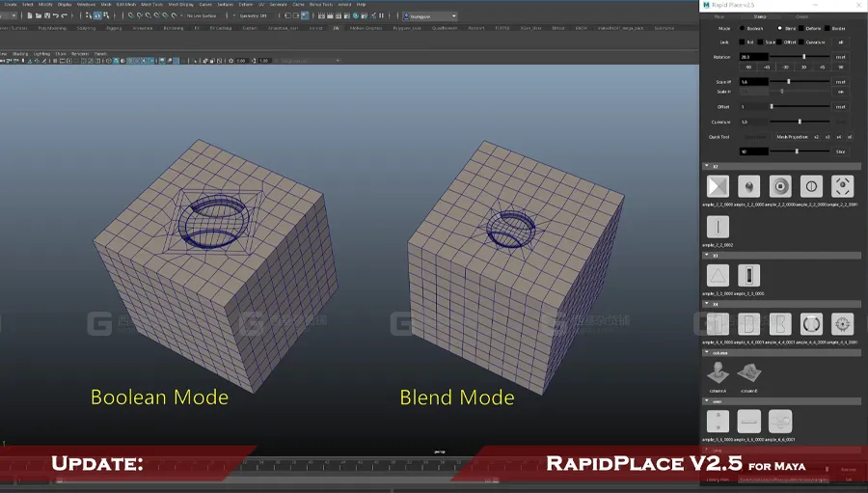Click the Rotation reset button

click(x=840, y=57)
